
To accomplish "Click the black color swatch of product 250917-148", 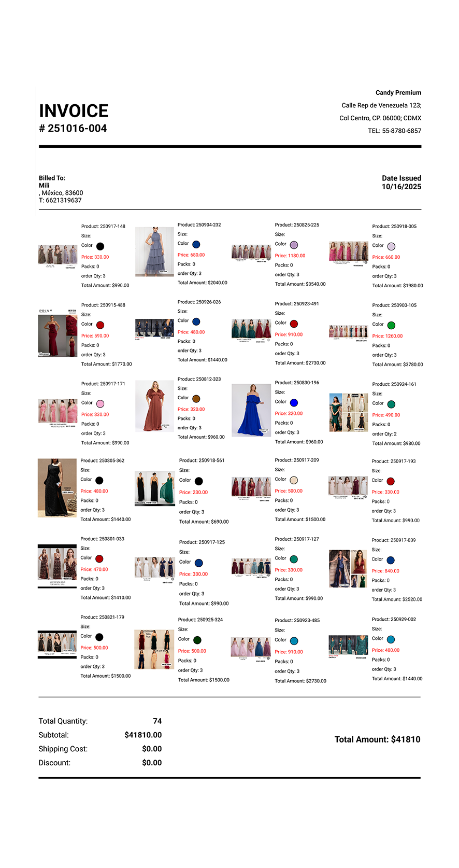I will [x=100, y=246].
